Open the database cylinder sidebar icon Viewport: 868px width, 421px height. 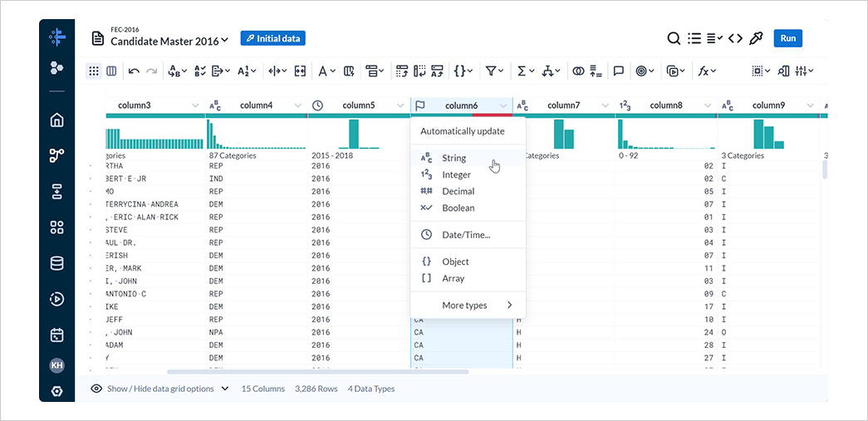(x=56, y=263)
